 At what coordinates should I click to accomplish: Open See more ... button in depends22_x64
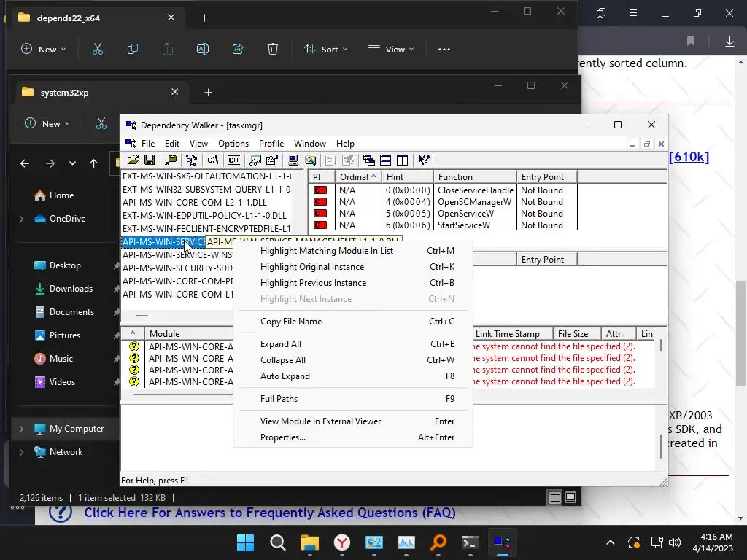point(444,49)
